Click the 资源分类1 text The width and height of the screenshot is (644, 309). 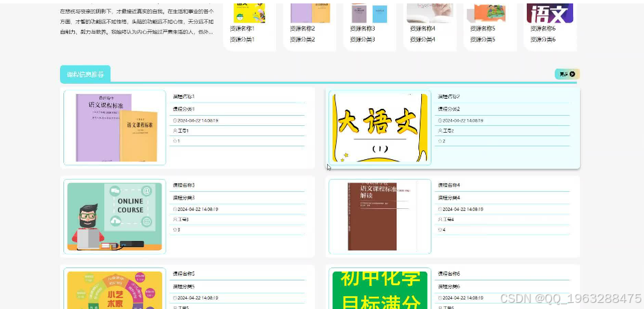click(242, 39)
